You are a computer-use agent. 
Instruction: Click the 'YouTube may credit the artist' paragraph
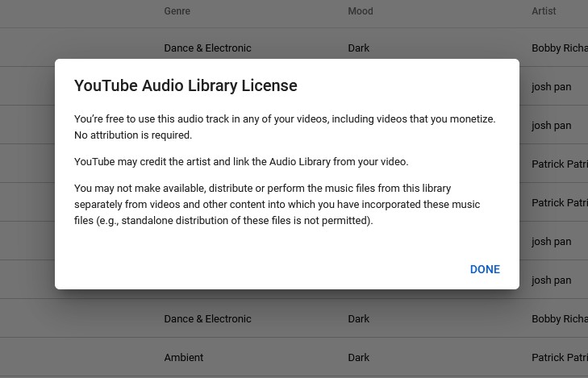click(241, 162)
